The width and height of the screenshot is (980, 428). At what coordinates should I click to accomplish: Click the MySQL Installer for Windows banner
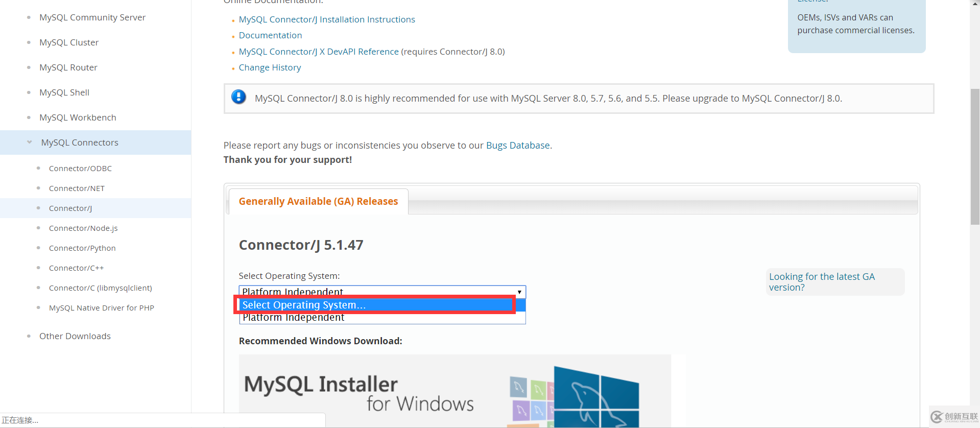pyautogui.click(x=455, y=391)
